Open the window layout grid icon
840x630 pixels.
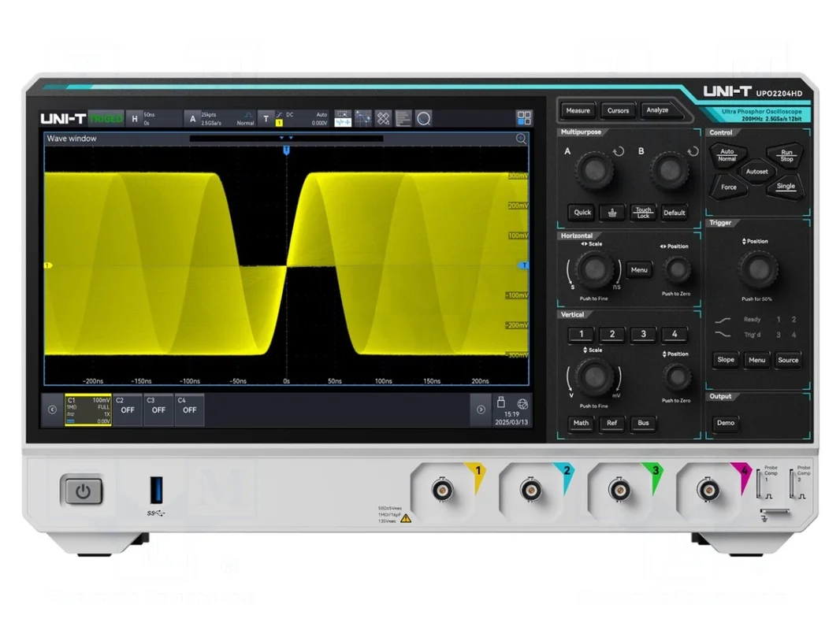pyautogui.click(x=524, y=118)
